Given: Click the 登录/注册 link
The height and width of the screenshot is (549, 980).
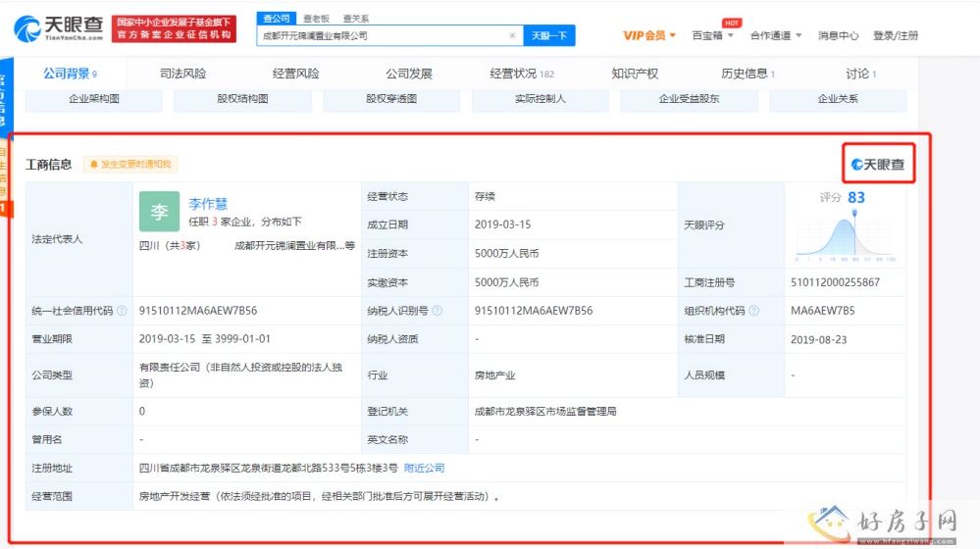Looking at the screenshot, I should click(896, 35).
